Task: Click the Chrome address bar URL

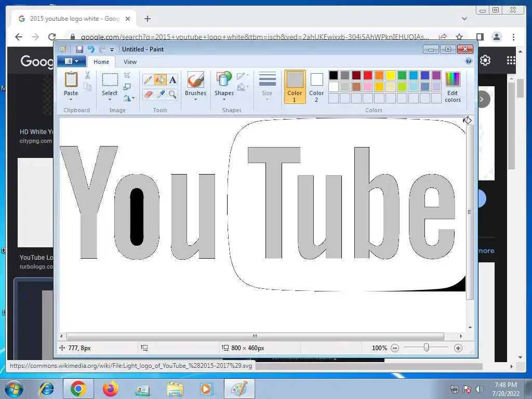Action: pos(255,37)
